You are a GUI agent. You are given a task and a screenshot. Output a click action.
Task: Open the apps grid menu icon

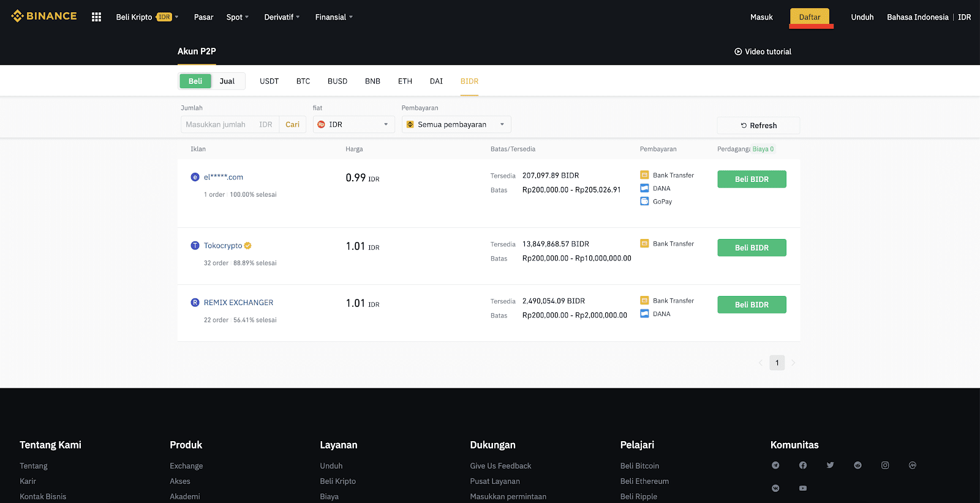96,17
